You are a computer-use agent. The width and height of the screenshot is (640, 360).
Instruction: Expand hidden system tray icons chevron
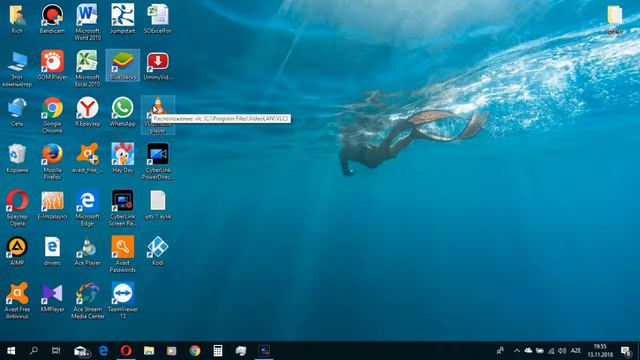tap(517, 351)
